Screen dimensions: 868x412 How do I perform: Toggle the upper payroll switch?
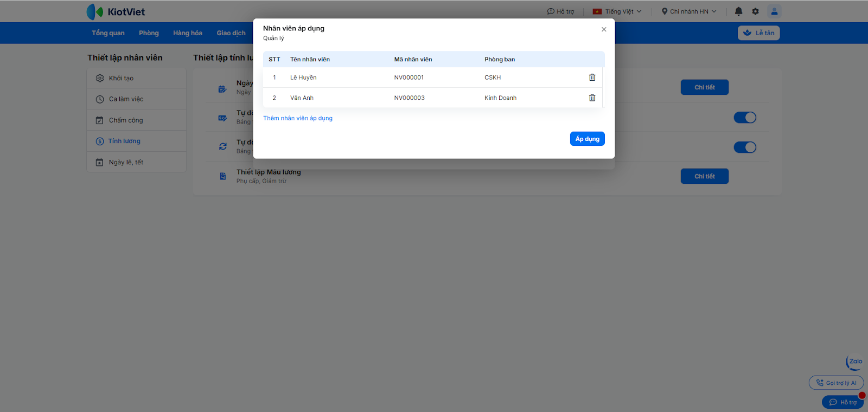tap(745, 118)
